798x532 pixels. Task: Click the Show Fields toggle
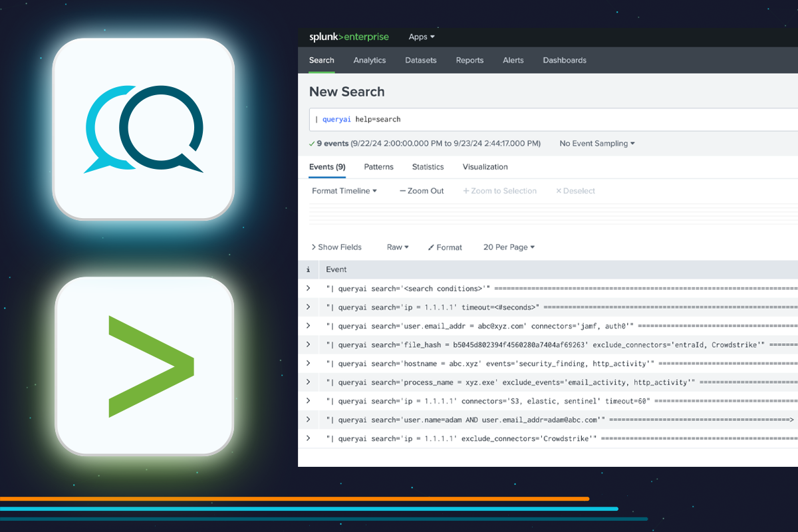tap(336, 247)
